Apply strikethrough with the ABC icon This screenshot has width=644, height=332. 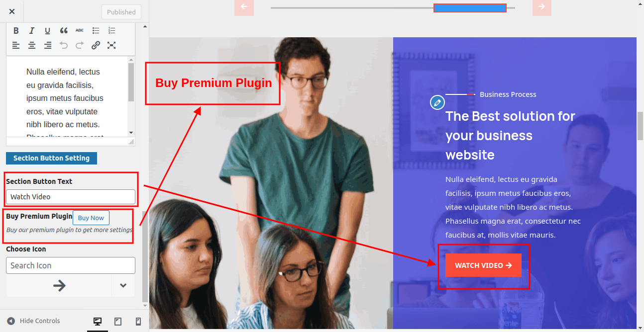[80, 31]
